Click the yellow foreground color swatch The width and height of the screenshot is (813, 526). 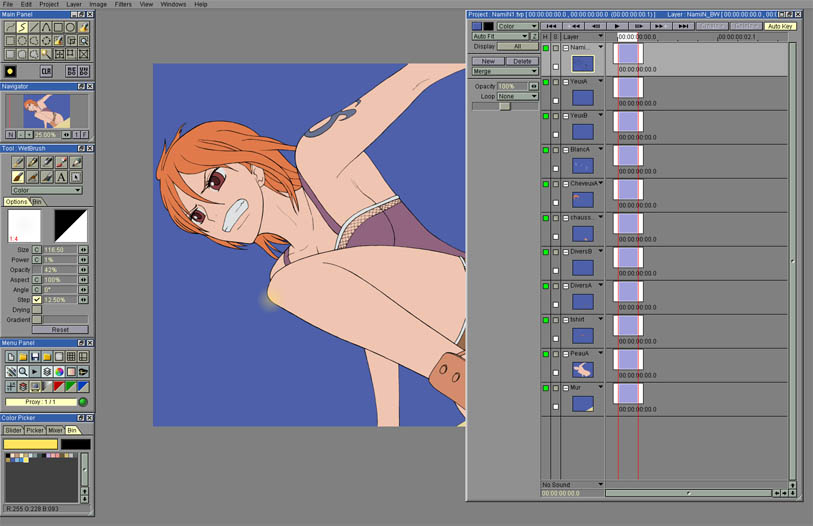(31, 444)
